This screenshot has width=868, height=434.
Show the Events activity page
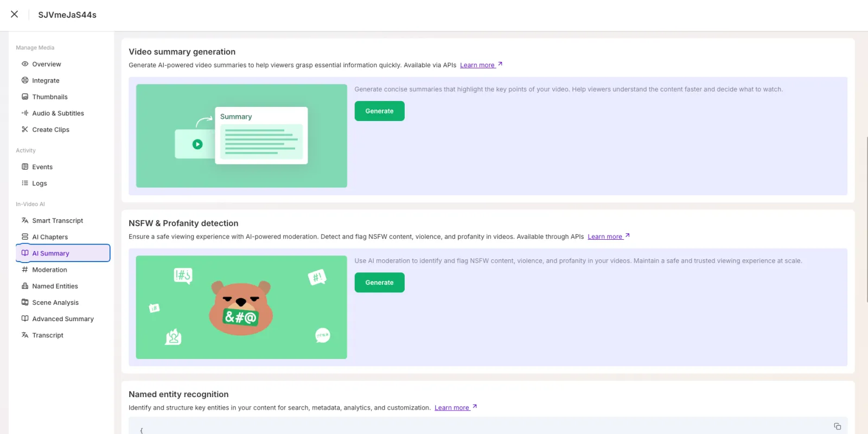[63, 167]
